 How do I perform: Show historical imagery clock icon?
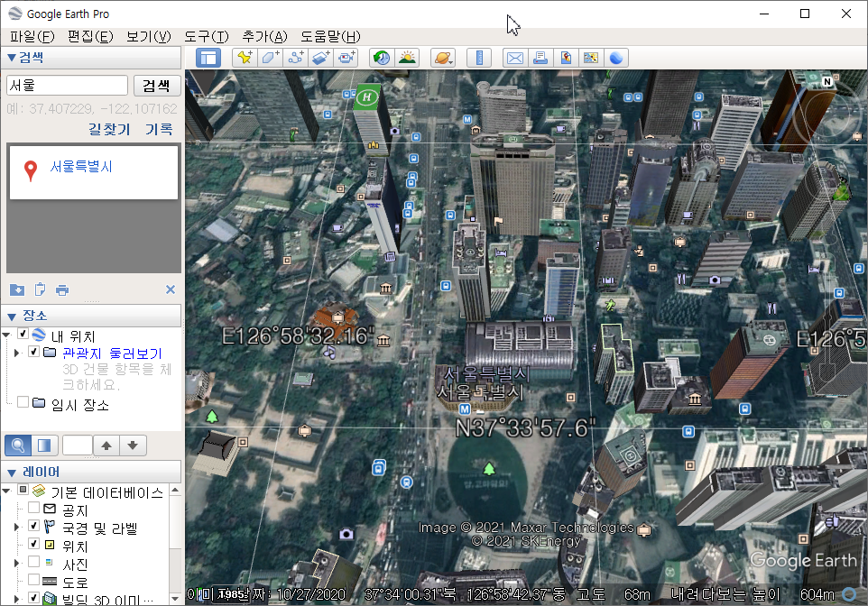point(382,58)
